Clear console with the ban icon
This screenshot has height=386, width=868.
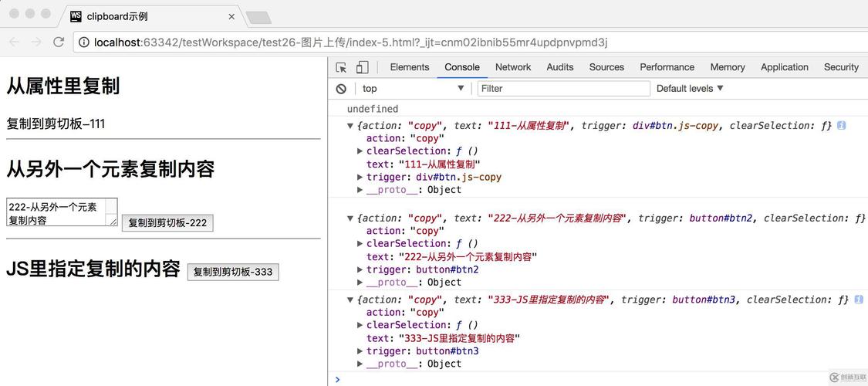341,89
